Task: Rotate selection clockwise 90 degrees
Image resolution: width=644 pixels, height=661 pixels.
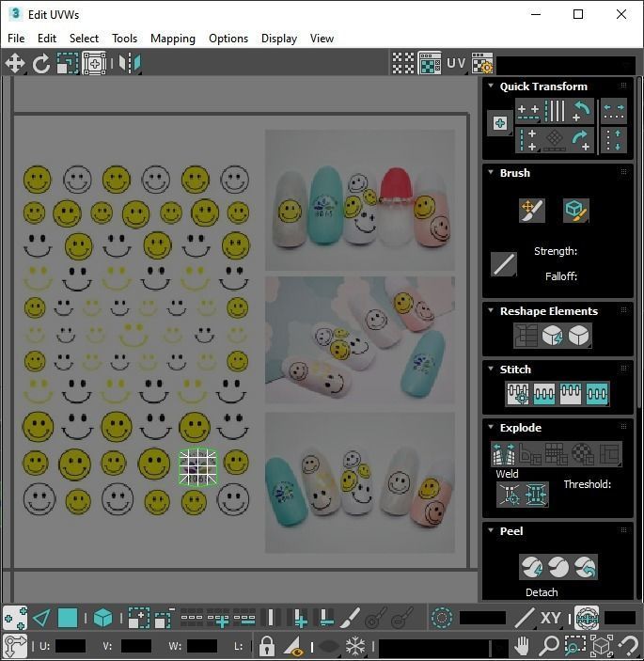Action: coord(581,140)
